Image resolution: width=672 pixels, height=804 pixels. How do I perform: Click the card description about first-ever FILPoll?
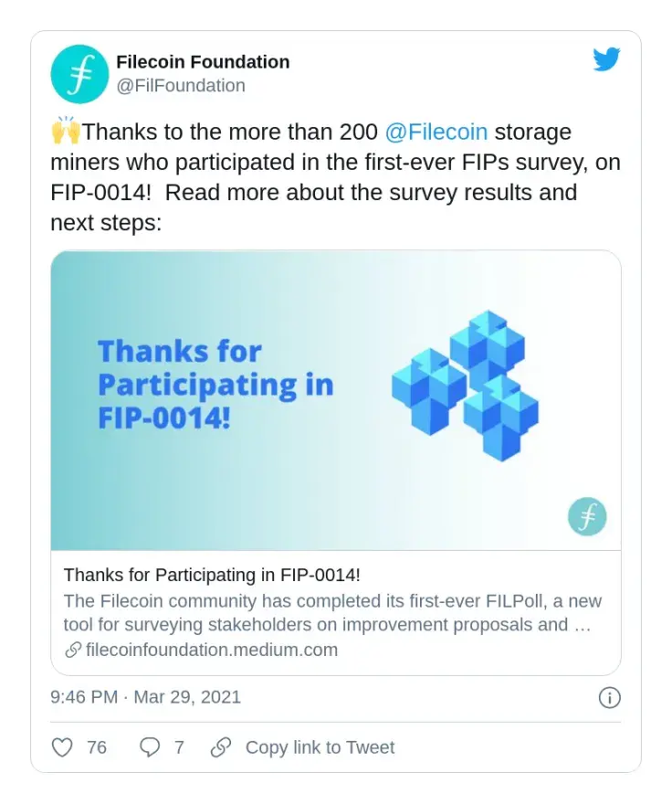[332, 613]
